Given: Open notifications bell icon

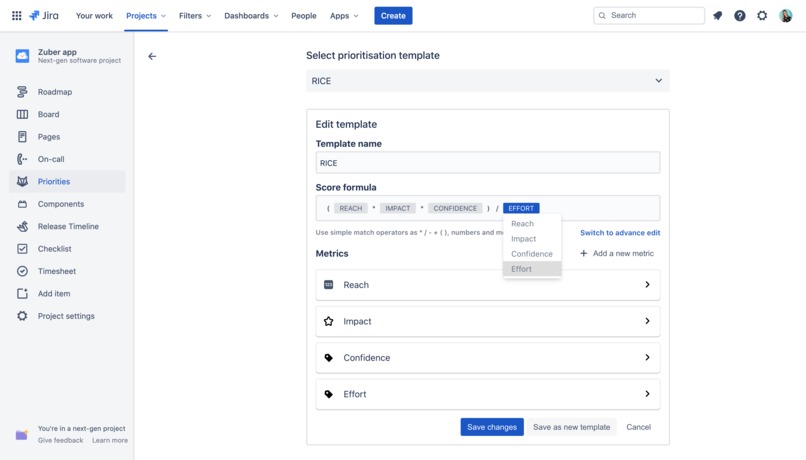Looking at the screenshot, I should click(718, 15).
